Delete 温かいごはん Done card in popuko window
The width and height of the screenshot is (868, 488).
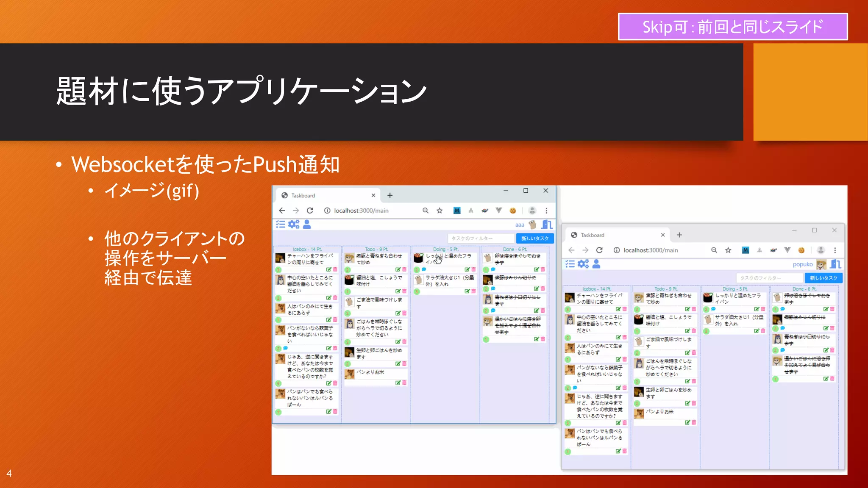pos(832,379)
